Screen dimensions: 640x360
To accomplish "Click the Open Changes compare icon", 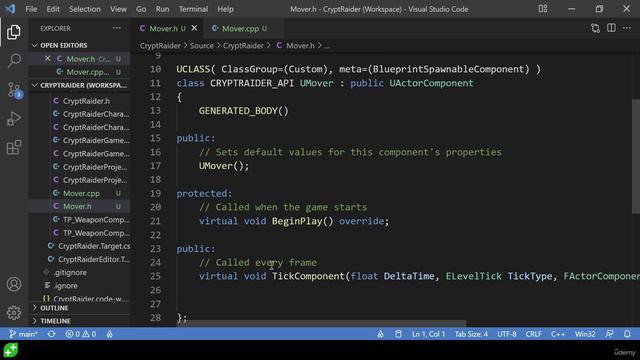I will click(x=596, y=28).
